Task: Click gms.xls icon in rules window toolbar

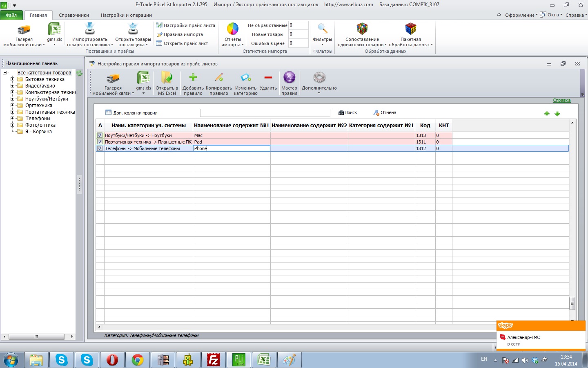Action: coord(143,78)
